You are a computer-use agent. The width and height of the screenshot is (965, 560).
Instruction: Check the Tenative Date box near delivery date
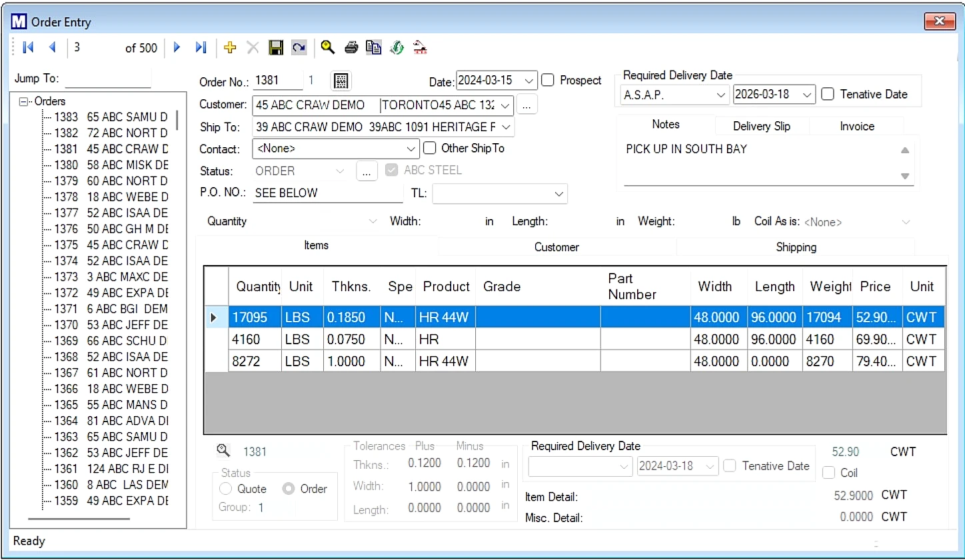pos(827,94)
